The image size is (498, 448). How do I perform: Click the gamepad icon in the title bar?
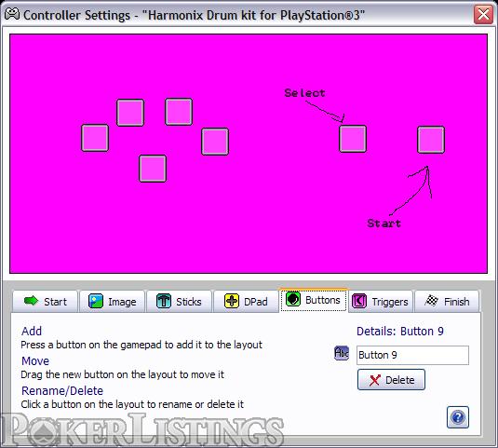pos(12,14)
